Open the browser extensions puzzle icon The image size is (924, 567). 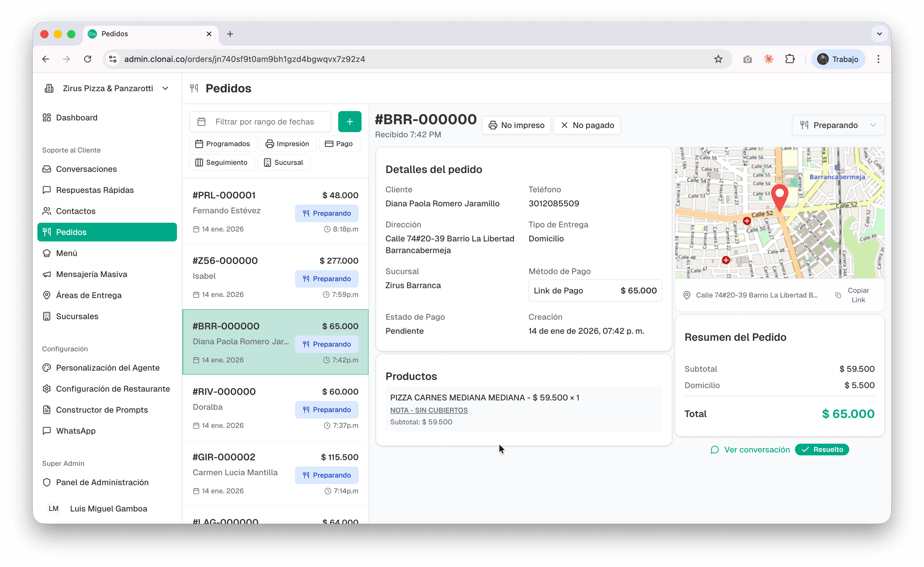[x=790, y=59]
